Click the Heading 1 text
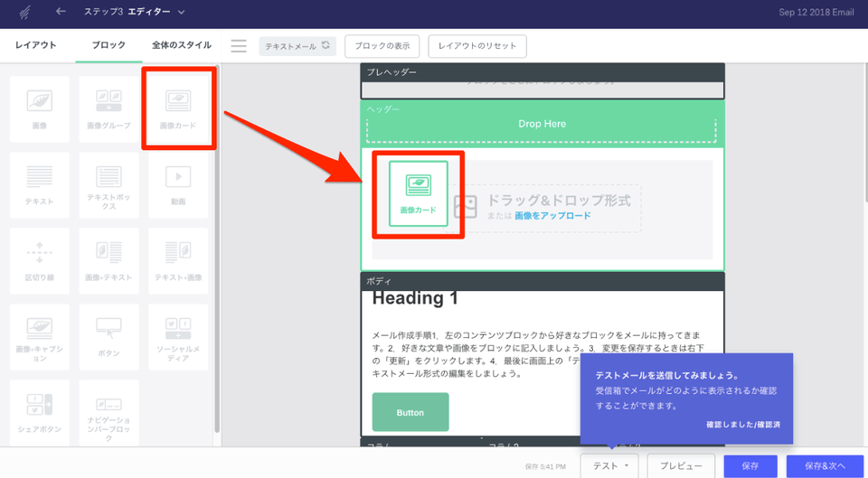The width and height of the screenshot is (868, 478). tap(415, 298)
